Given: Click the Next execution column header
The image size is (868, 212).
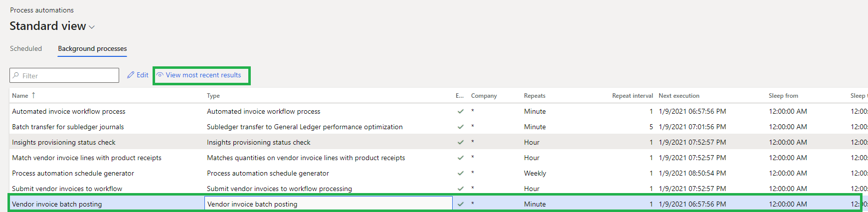Looking at the screenshot, I should [x=679, y=96].
